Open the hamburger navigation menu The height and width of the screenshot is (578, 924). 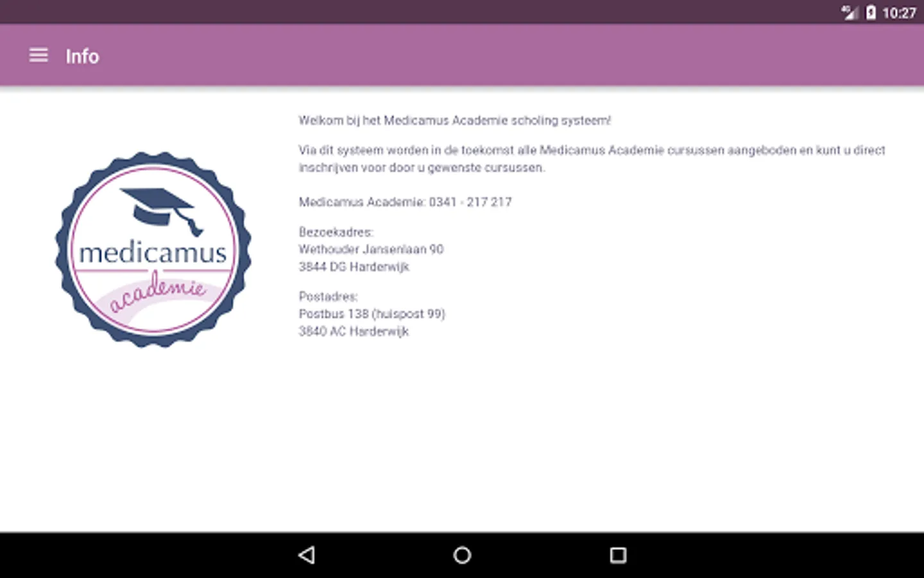click(x=38, y=55)
